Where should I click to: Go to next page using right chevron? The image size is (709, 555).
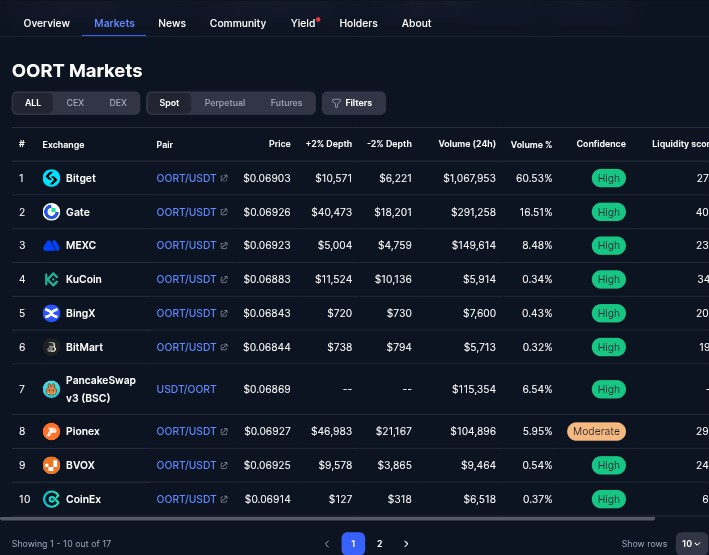coord(406,544)
